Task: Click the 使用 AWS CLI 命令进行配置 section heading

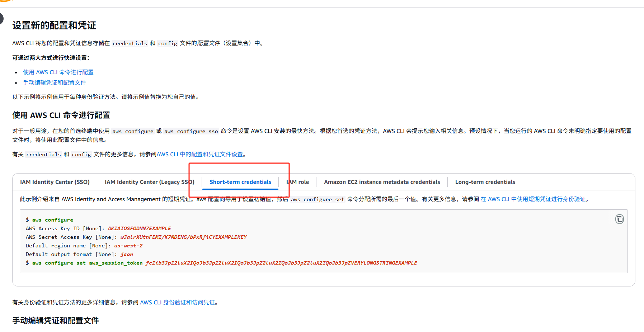Action: (61, 115)
